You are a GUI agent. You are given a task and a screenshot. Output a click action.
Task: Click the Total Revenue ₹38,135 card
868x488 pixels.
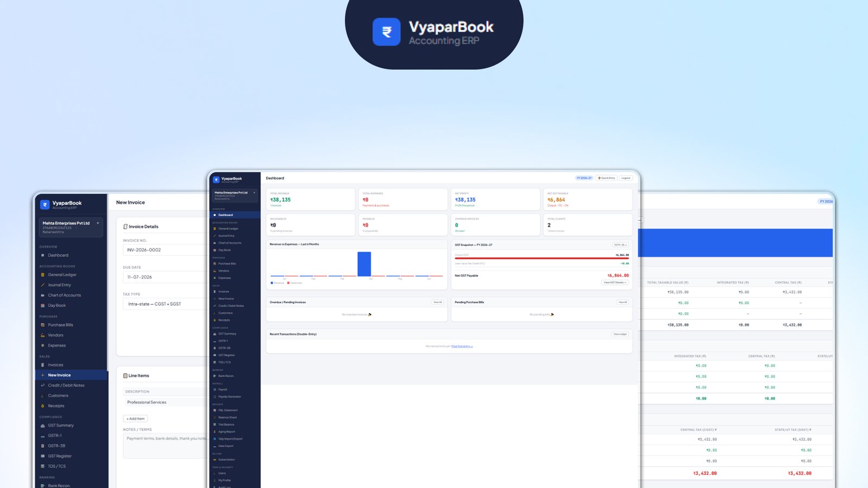click(x=311, y=200)
